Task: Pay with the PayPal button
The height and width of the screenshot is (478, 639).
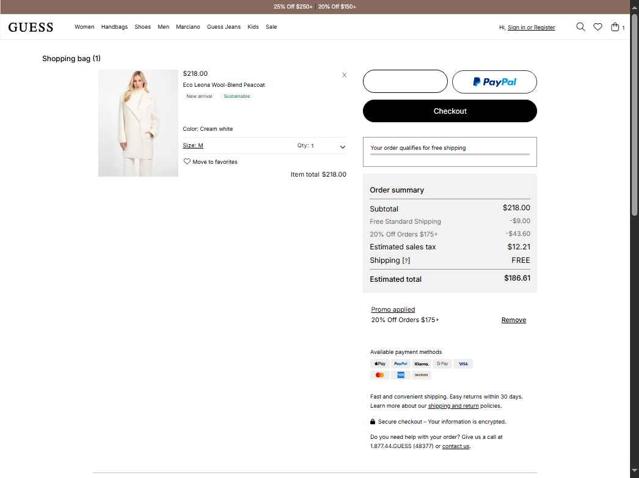Action: coord(494,82)
